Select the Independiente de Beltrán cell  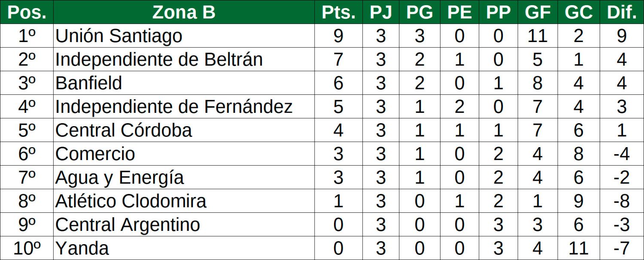click(159, 60)
